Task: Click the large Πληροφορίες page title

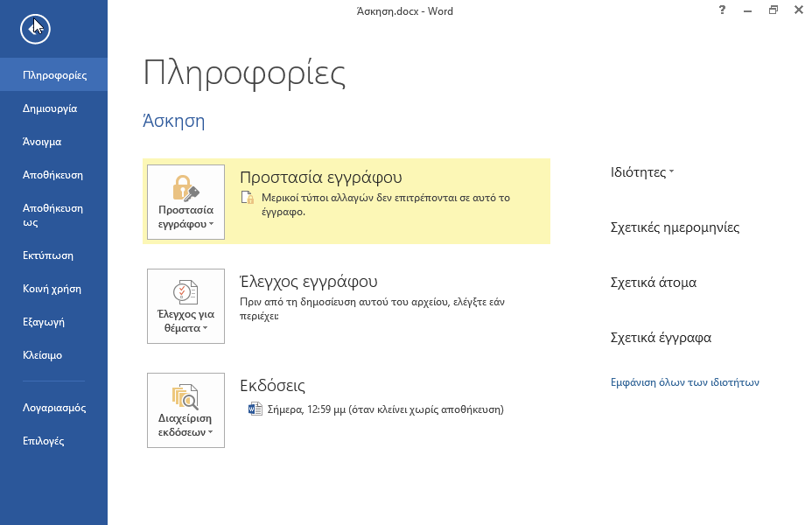Action: pyautogui.click(x=244, y=74)
